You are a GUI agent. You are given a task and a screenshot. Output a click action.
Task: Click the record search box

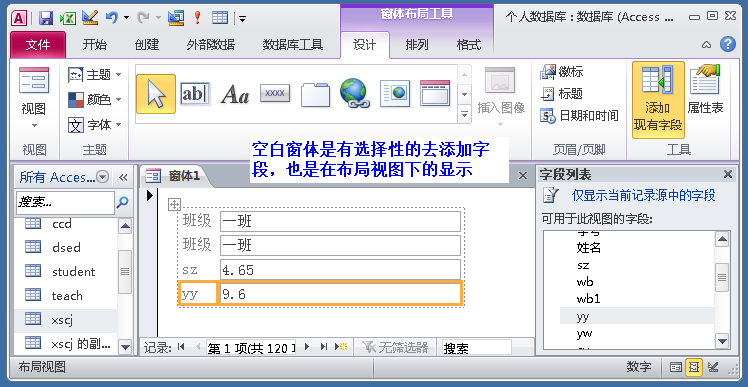coord(476,348)
